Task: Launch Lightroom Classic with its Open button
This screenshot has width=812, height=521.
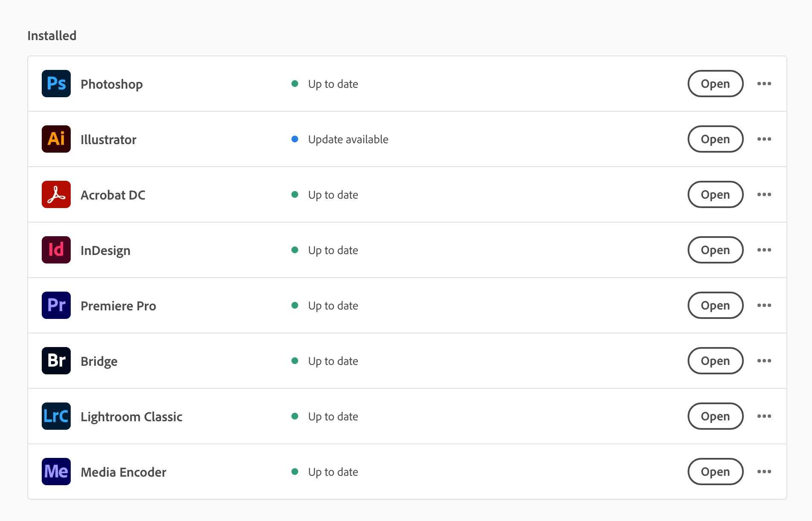Action: (x=716, y=416)
